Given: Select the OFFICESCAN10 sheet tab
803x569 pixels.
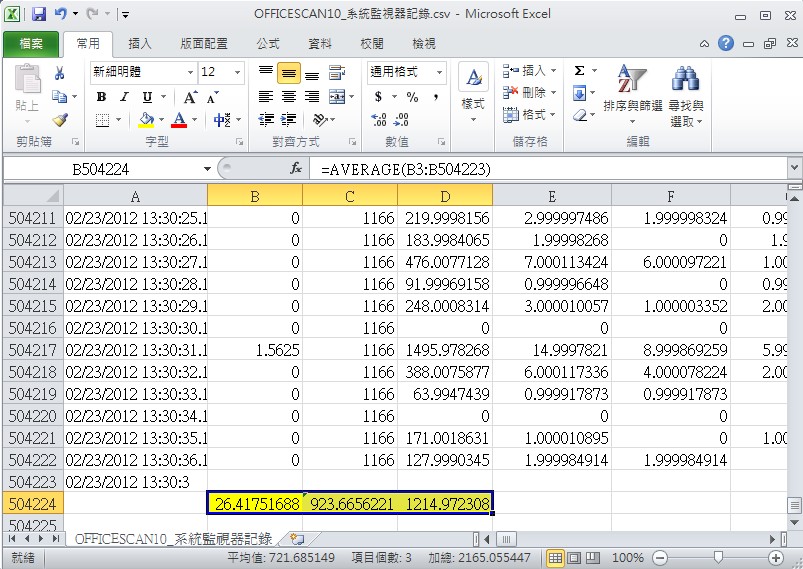Looking at the screenshot, I should coord(173,539).
